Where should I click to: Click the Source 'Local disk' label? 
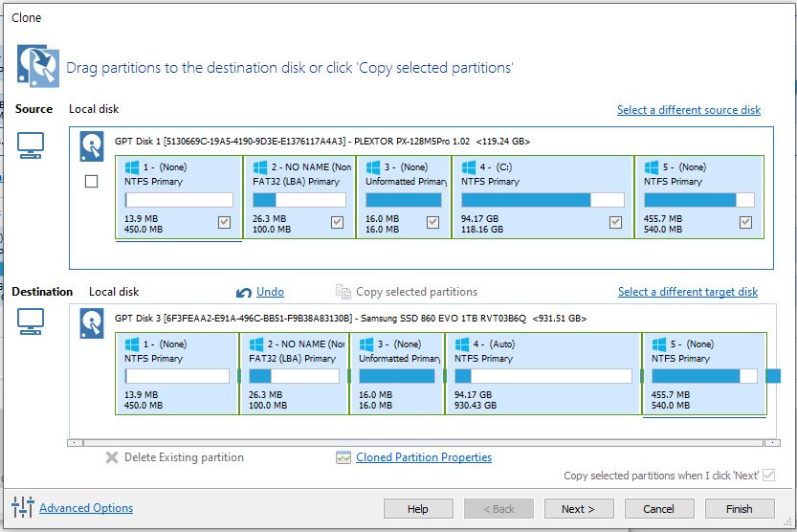coord(94,109)
